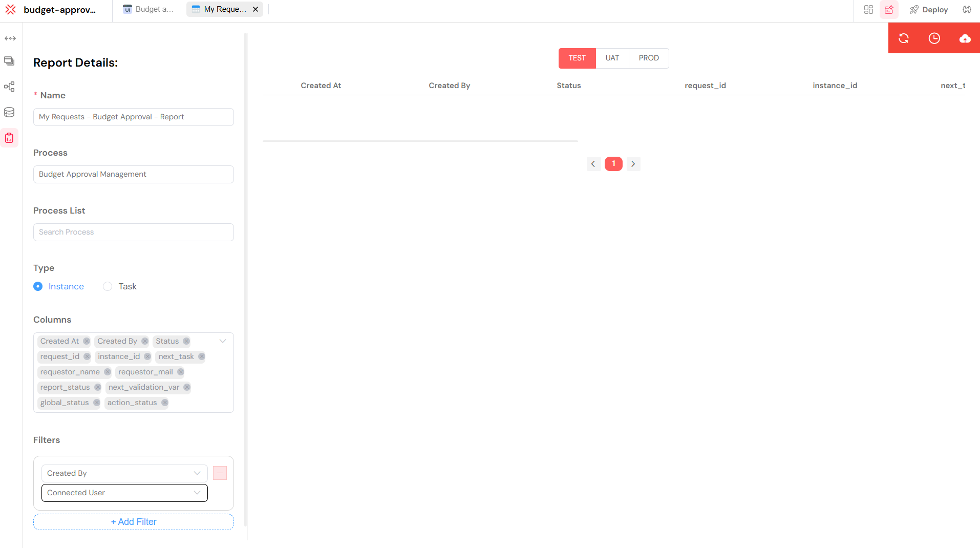The height and width of the screenshot is (548, 980).
Task: Click the Status column header in table
Action: (569, 86)
